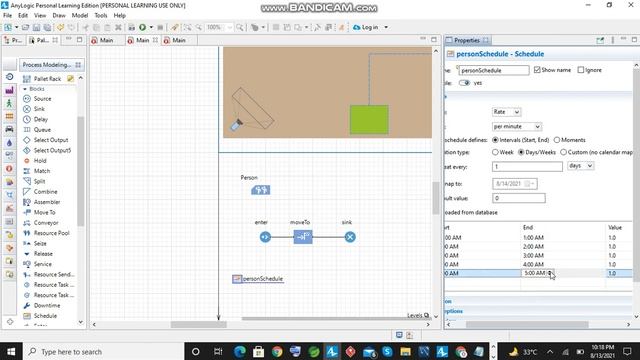Open the Edit menu
640x360 pixels.
23,16
